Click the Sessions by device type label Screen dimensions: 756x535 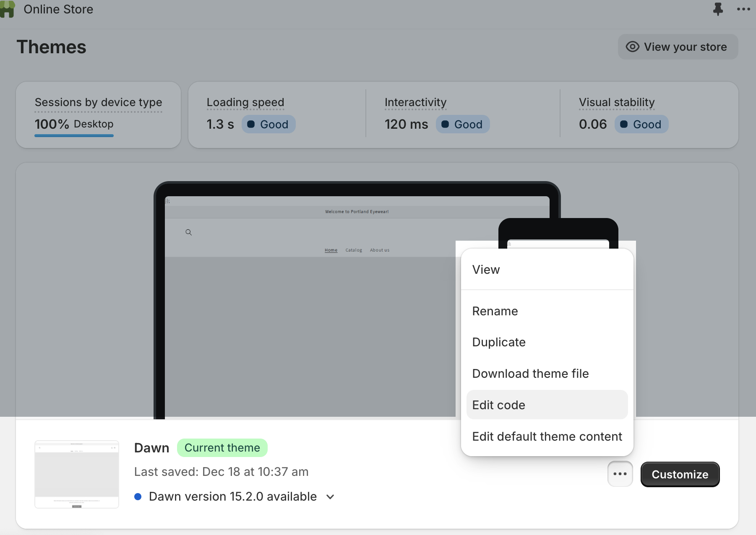pyautogui.click(x=98, y=102)
